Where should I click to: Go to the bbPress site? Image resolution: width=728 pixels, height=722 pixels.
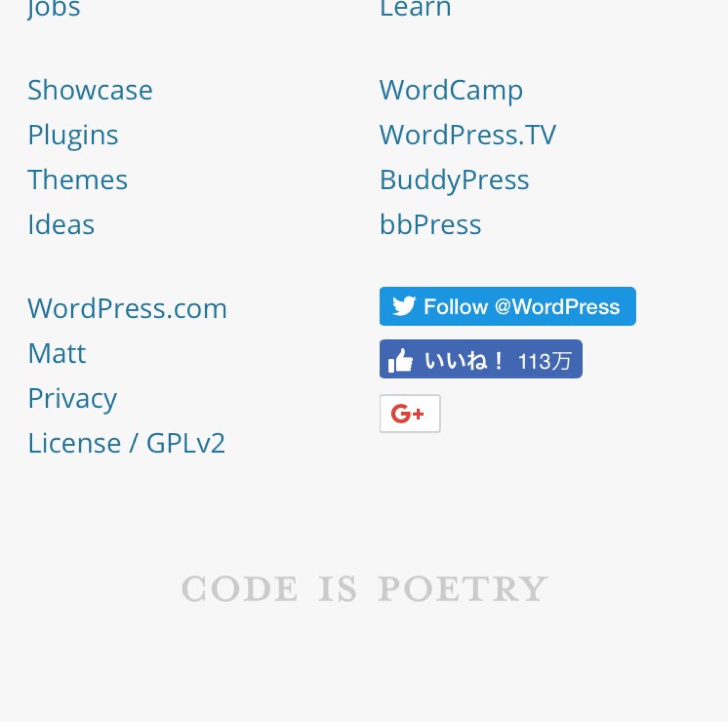point(430,224)
